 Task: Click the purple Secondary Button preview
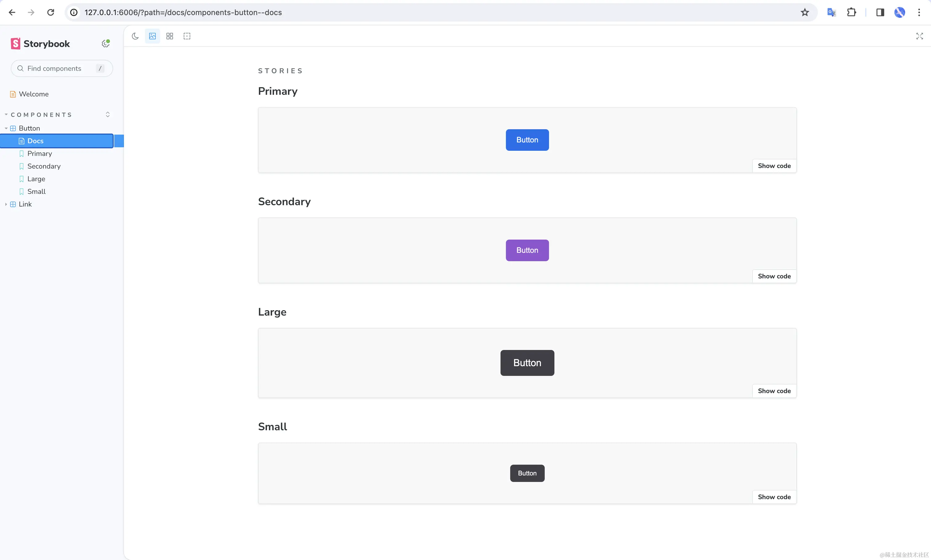coord(527,250)
